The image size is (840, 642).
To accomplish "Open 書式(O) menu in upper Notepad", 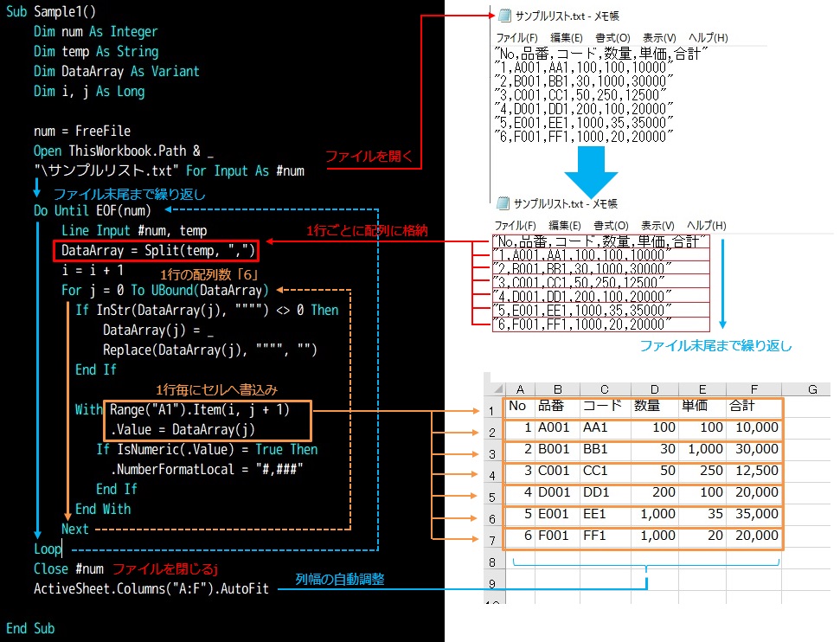I will tap(612, 37).
